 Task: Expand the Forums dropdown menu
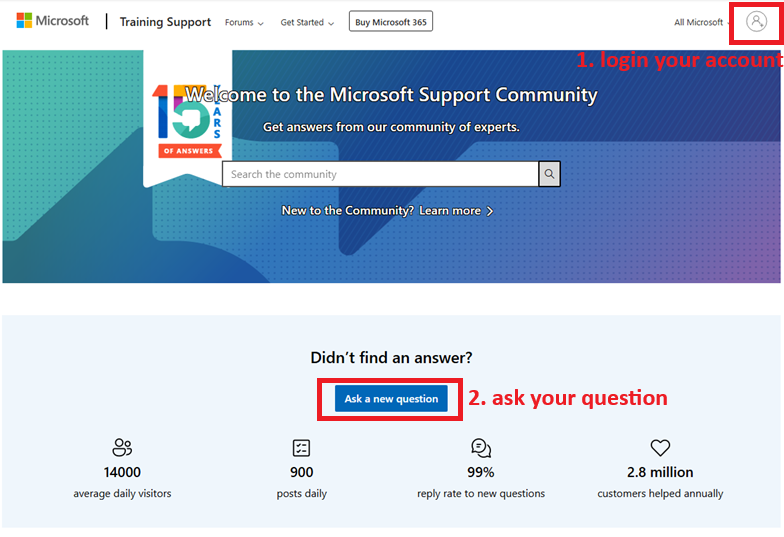point(244,22)
